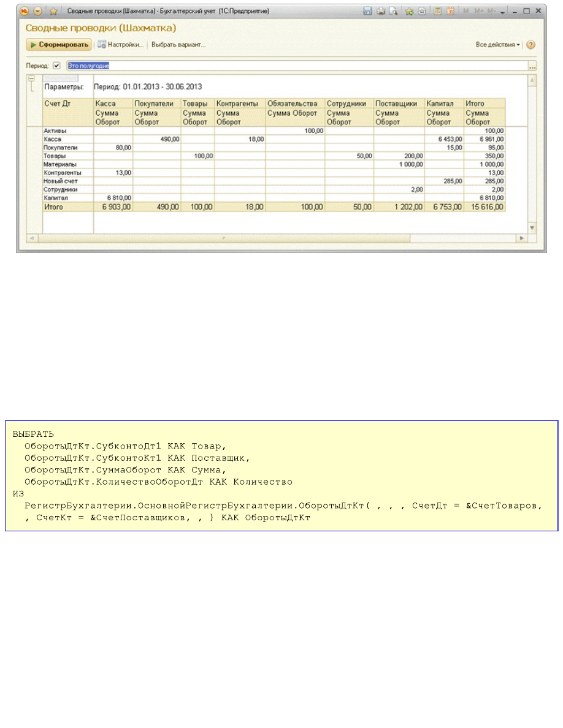Open period selection via the ellipsis button
The image size is (563, 728).
[532, 66]
